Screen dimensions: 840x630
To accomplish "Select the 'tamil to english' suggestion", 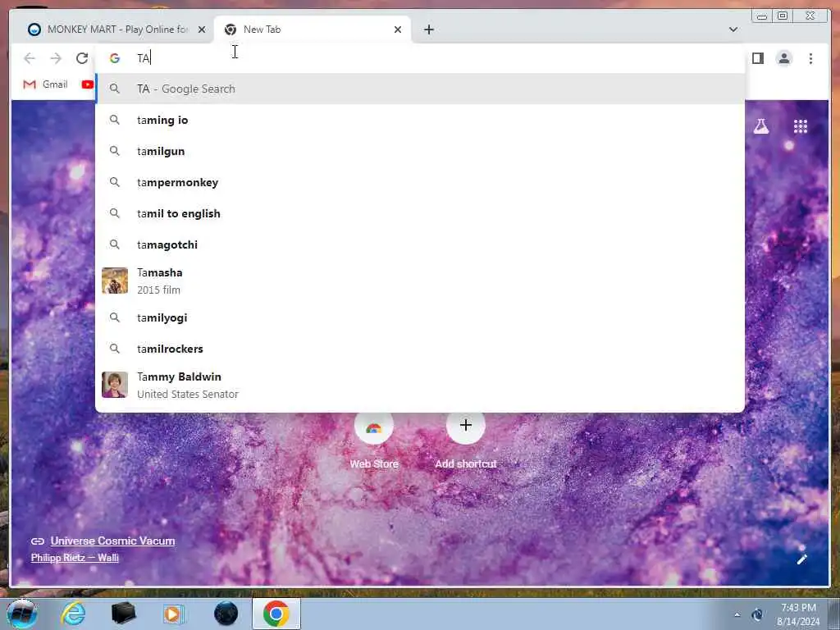I will 420,213.
